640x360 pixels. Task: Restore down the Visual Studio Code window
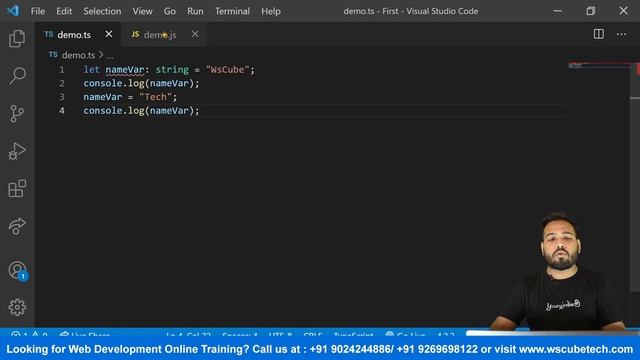coord(590,11)
